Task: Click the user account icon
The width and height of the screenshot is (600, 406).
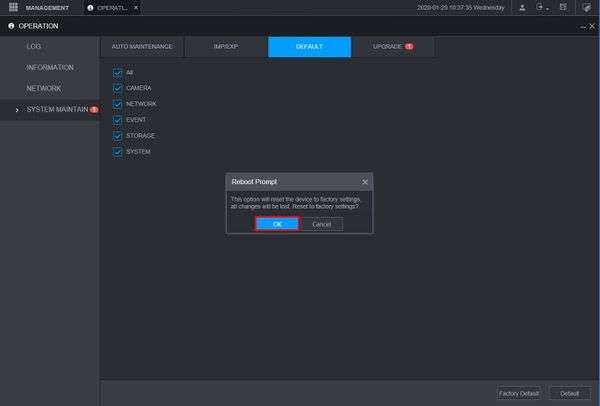Action: (x=522, y=7)
